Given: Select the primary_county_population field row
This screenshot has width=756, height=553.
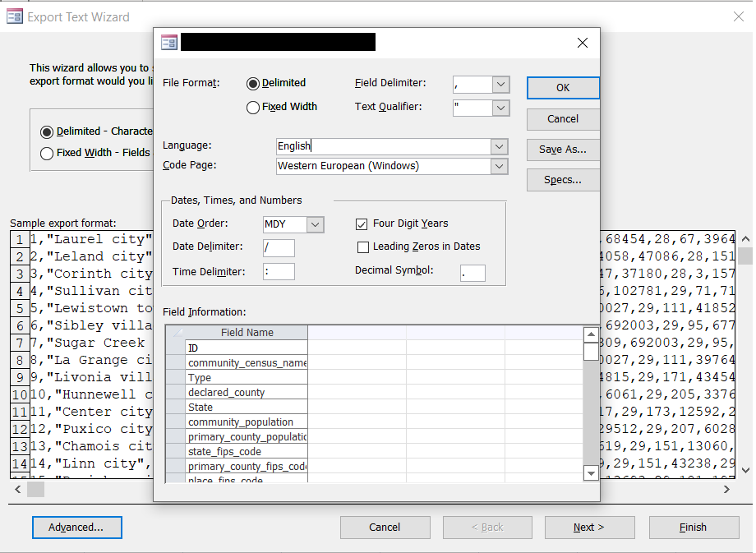Looking at the screenshot, I should (247, 437).
